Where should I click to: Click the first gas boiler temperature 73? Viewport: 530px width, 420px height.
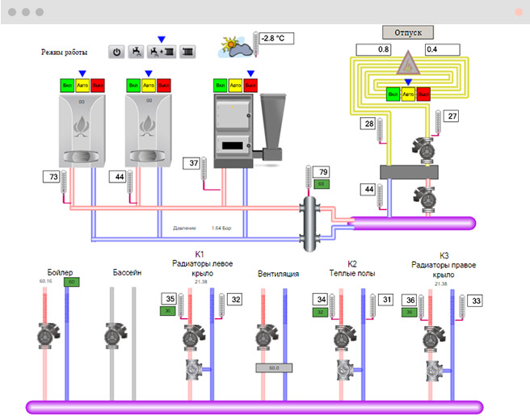52,177
